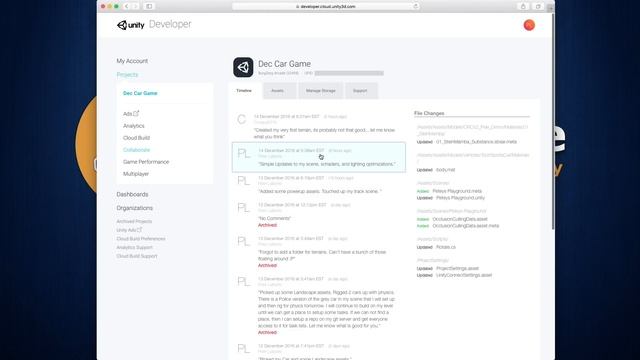Click the Unity logo in the header
Viewport: 640px width, 360px height.
pos(131,25)
